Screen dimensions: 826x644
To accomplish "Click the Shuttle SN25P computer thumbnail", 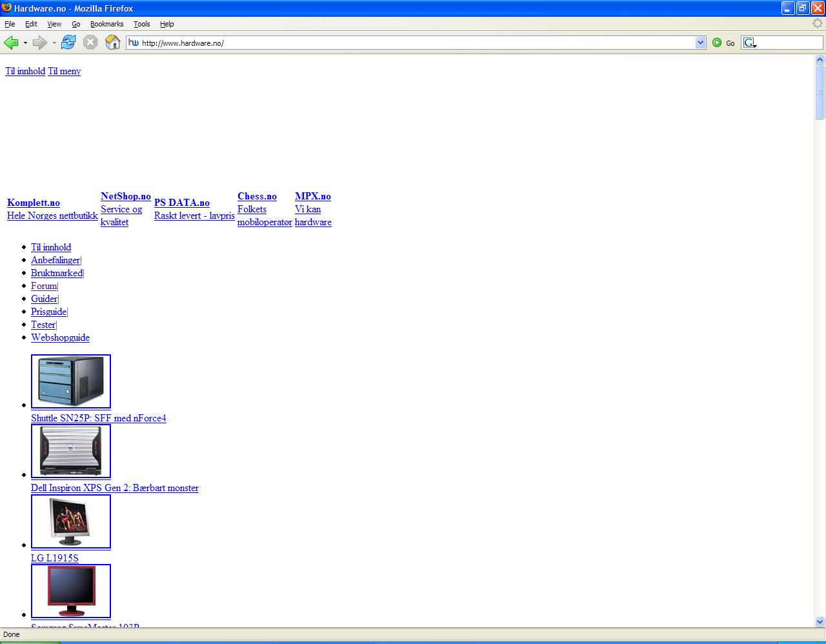I will pos(71,381).
